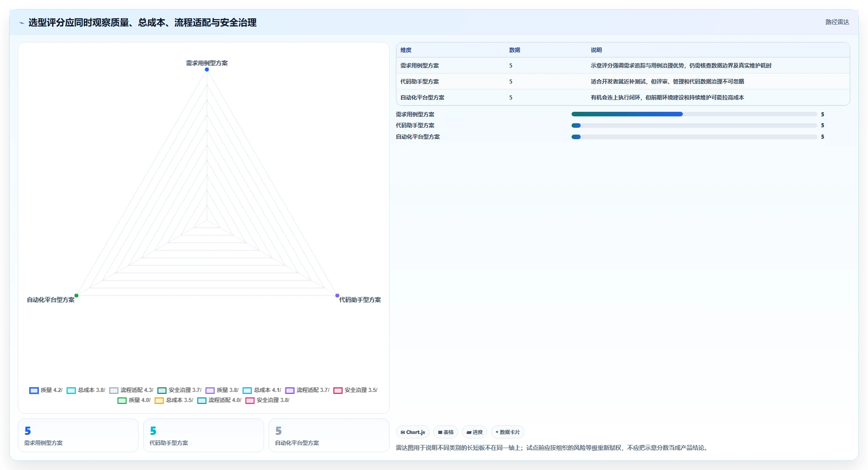Viewport: 868px width, 470px height.
Task: Click the 表格 chip
Action: [x=446, y=432]
